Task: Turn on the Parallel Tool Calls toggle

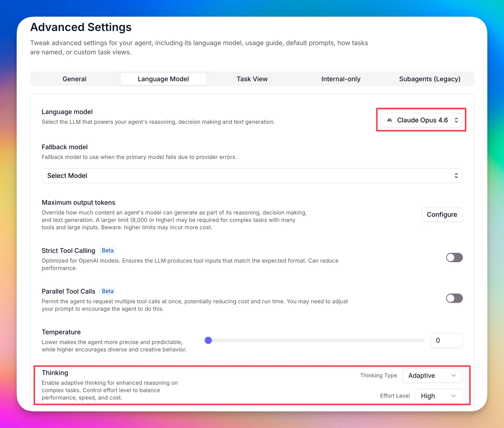Action: (454, 298)
